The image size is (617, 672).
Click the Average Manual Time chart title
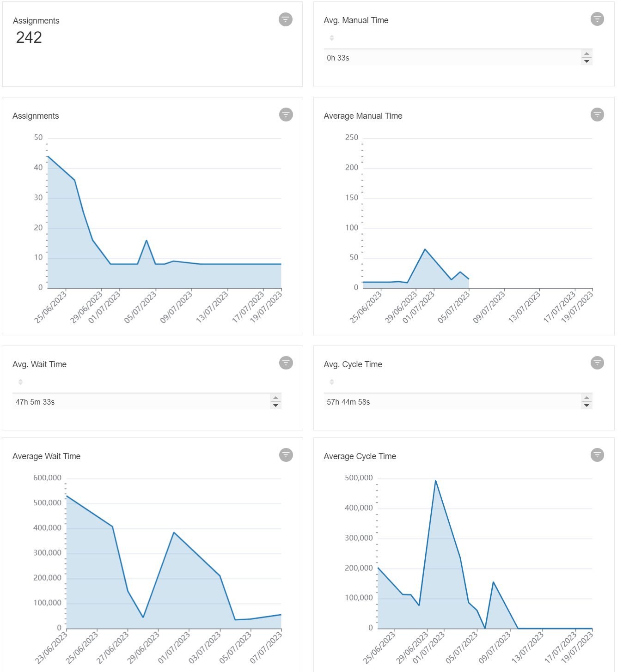click(363, 116)
